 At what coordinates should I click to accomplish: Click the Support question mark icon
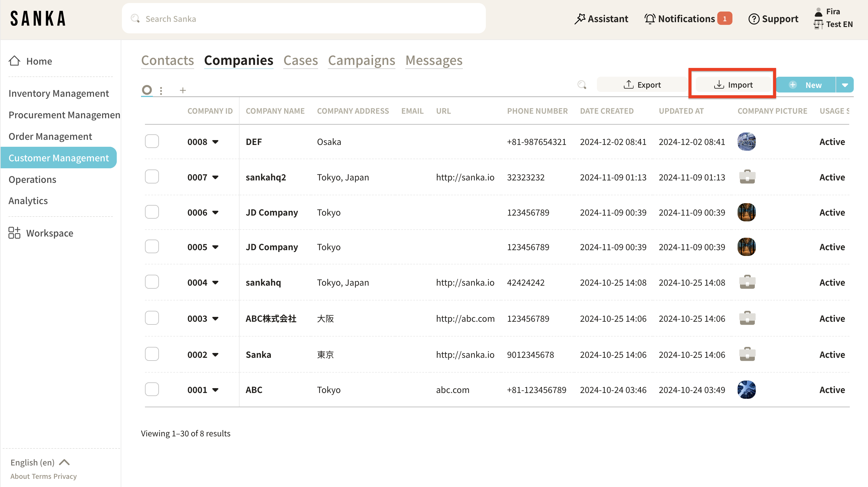[753, 19]
